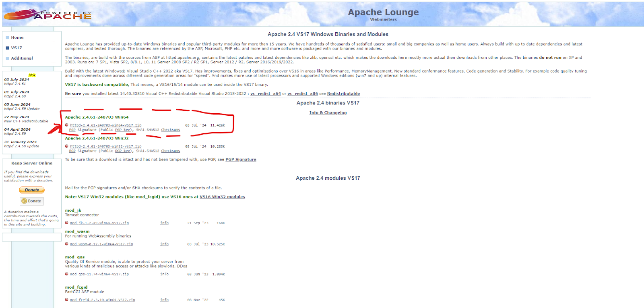Click the Keep Server Online heading
This screenshot has width=644, height=308.
(32, 163)
